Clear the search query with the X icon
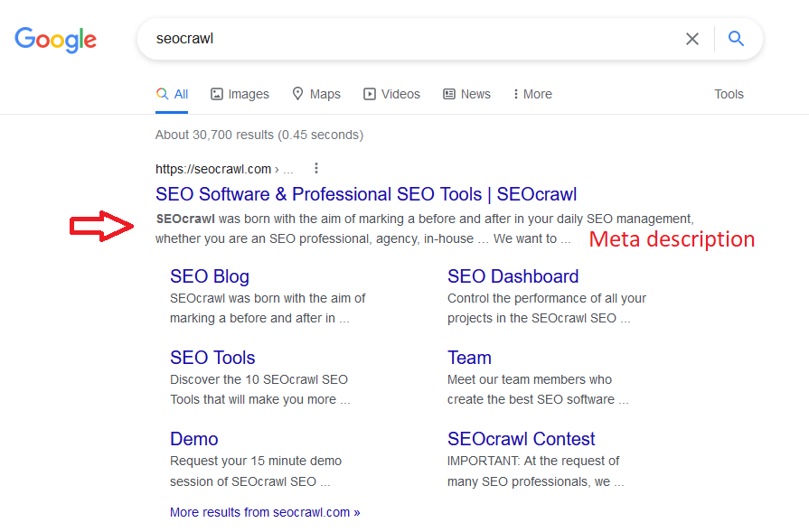 692,39
